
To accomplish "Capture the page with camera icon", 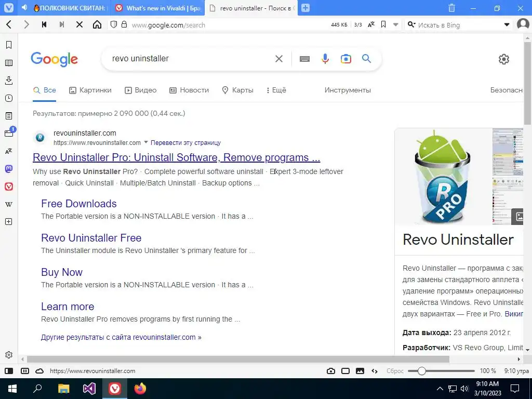I will point(331,371).
